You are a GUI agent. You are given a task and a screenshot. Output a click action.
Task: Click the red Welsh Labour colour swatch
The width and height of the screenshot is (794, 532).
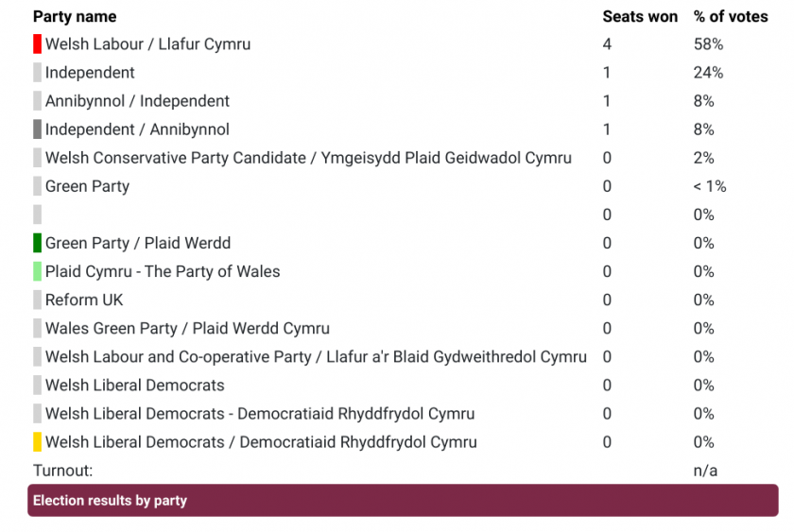[x=37, y=44]
